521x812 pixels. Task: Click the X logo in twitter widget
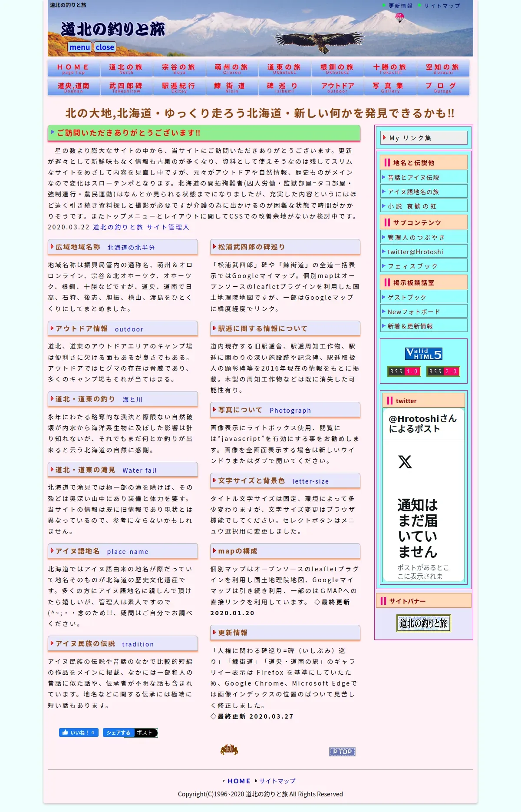(405, 462)
